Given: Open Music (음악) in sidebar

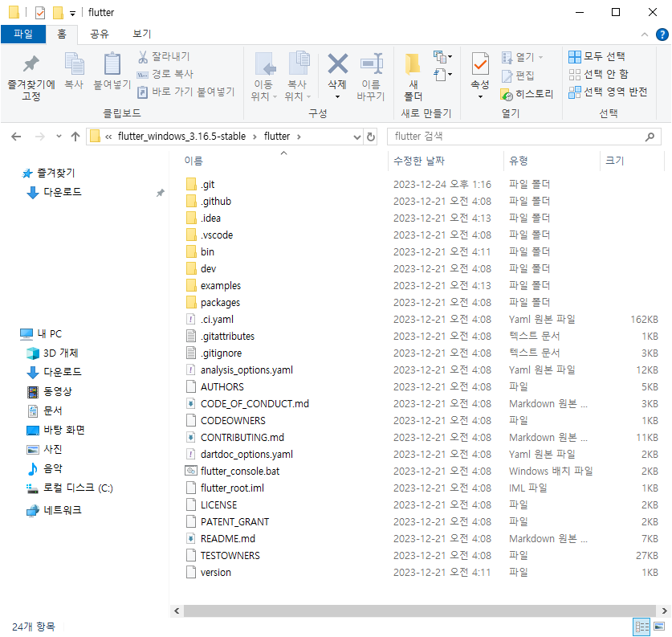Looking at the screenshot, I should click(x=45, y=468).
